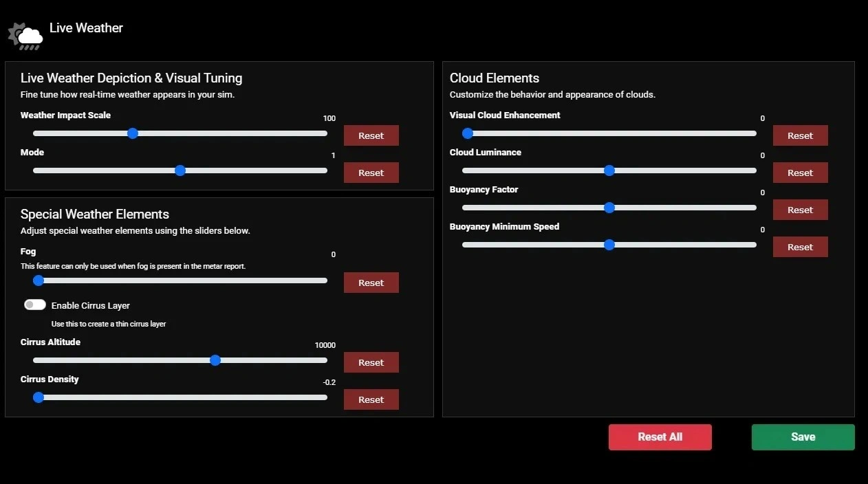Viewport: 868px width, 484px height.
Task: Reset the Buoyancy Factor setting
Action: coord(800,210)
